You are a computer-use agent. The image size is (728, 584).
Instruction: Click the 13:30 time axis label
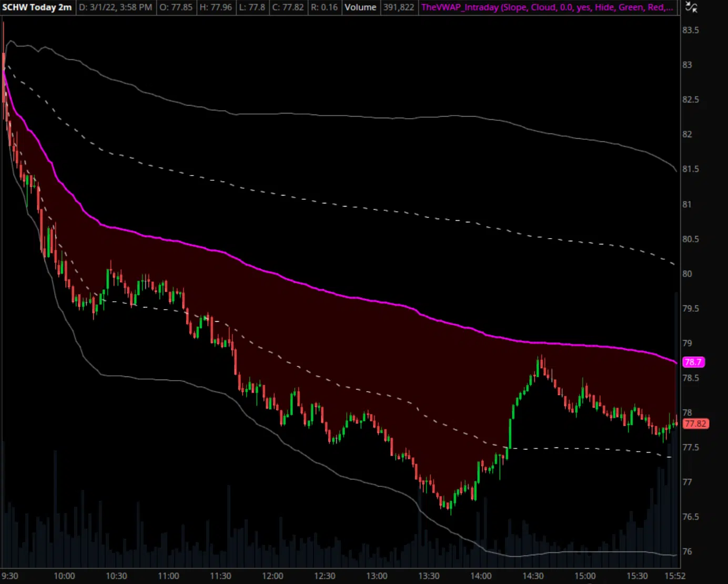tap(429, 576)
